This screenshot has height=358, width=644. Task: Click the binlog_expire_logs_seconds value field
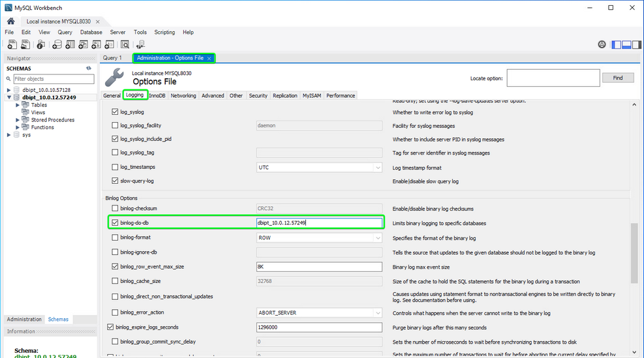(319, 327)
